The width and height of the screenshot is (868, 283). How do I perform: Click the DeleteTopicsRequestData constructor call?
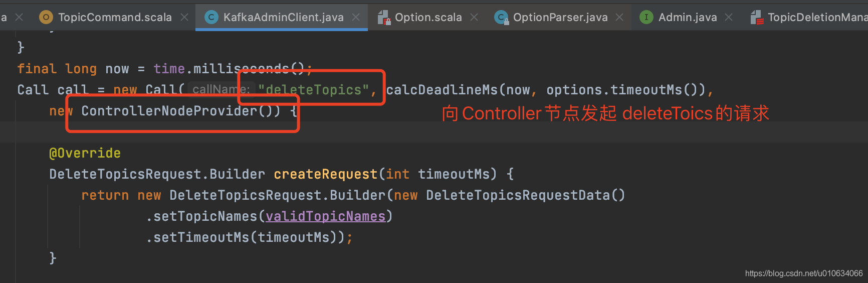click(526, 195)
